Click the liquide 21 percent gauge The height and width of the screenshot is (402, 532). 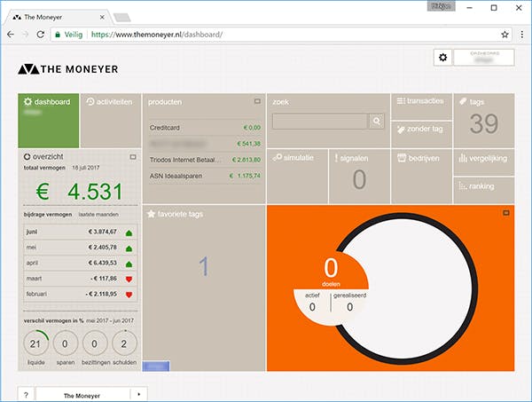click(36, 343)
